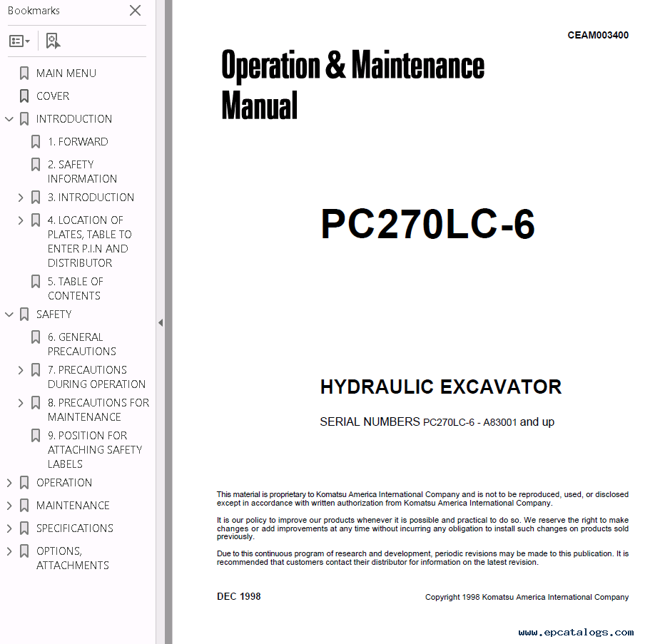Expand the MAINTENANCE bookmark section
This screenshot has width=670, height=644.
point(9,506)
